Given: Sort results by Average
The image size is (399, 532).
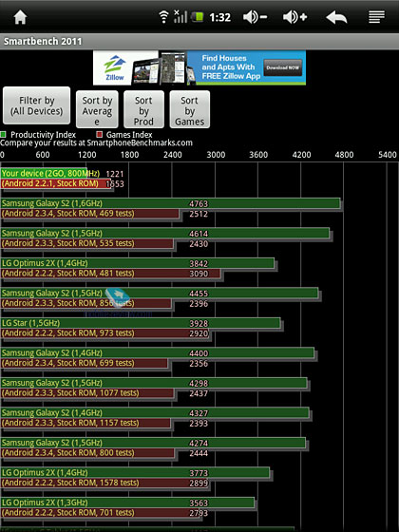Looking at the screenshot, I should [x=97, y=109].
